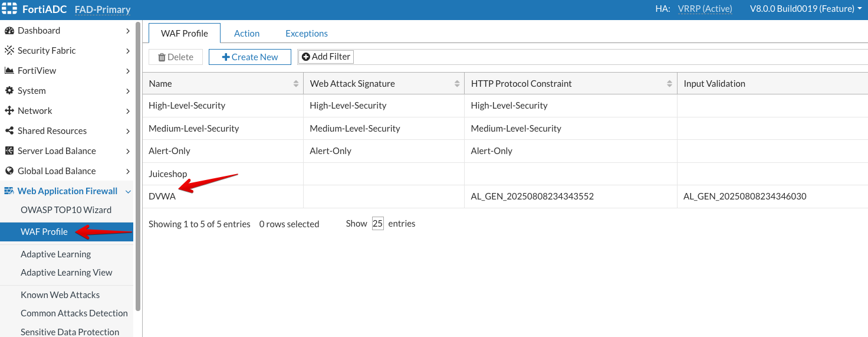This screenshot has width=868, height=337.
Task: Switch to the Action tab
Action: pos(246,34)
